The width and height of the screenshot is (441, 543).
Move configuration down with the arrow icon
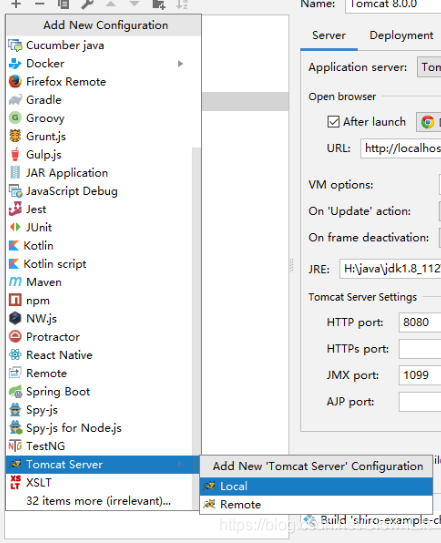(x=134, y=4)
